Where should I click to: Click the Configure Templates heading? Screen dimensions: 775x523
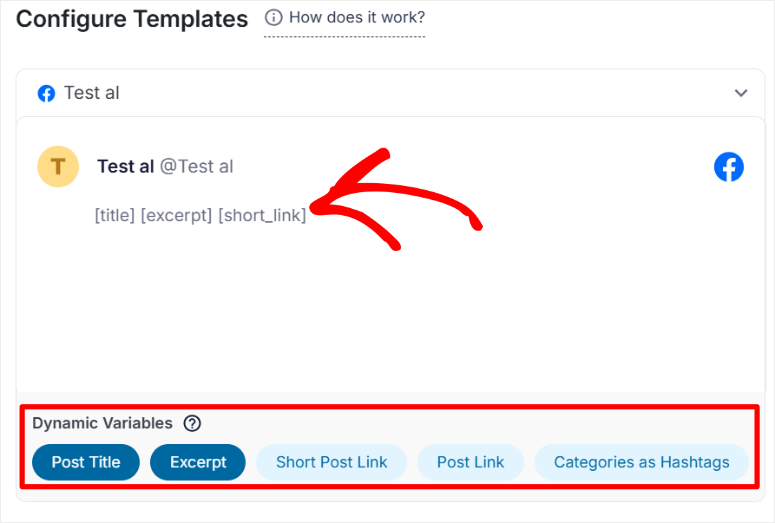click(132, 19)
